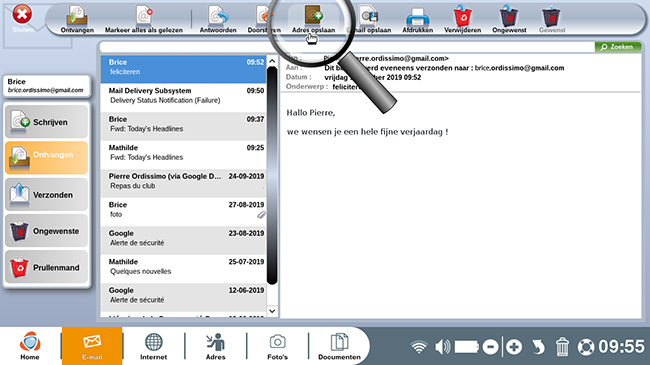This screenshot has width=650, height=365.
Task: Click the message list scroll-down arrow
Action: pos(272,311)
